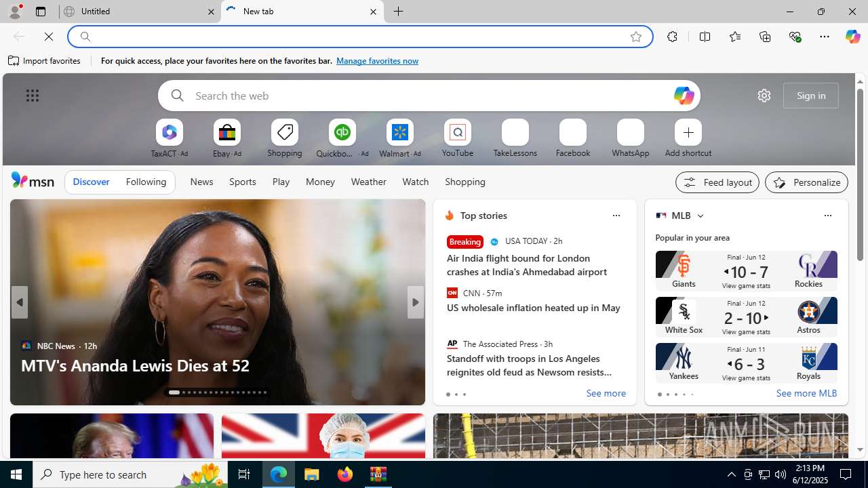Open Air India flight crash headline
The image size is (868, 488).
[x=527, y=265]
